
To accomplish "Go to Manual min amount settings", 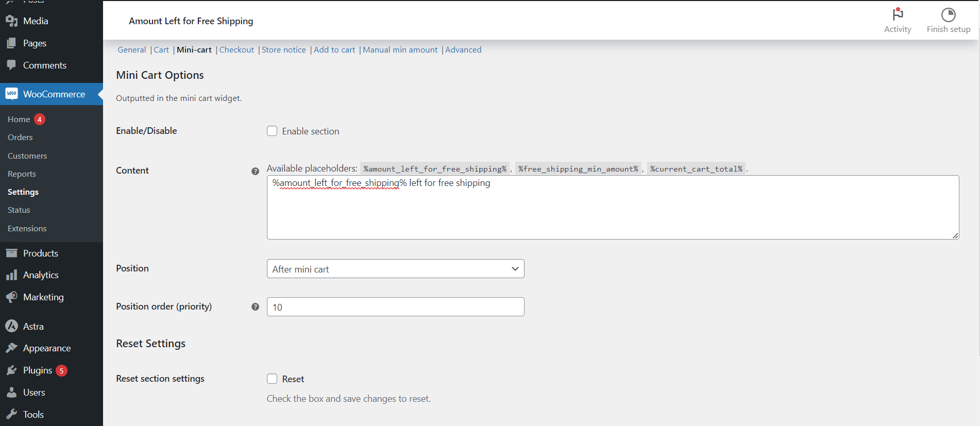I will pos(400,50).
